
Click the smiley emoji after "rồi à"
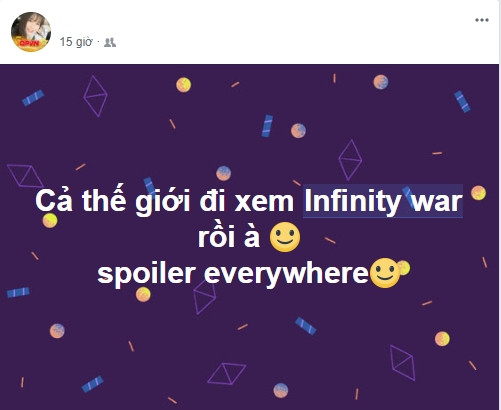click(x=285, y=237)
